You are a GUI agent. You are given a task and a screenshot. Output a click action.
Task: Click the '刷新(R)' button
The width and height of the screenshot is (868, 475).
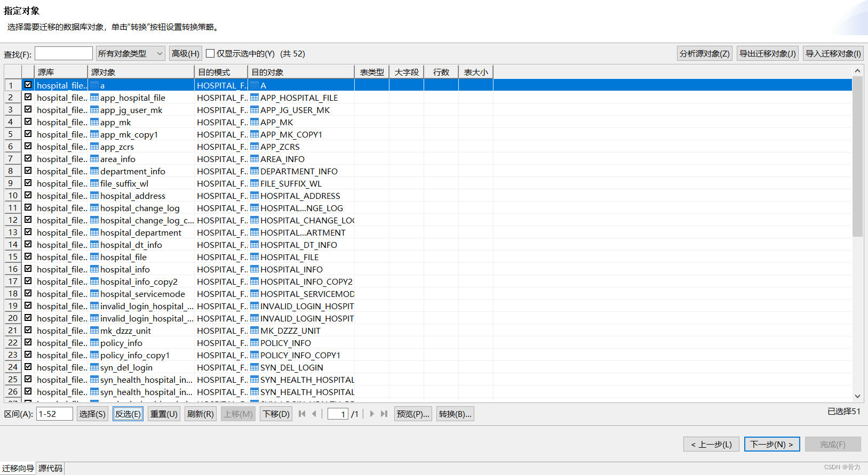click(200, 414)
